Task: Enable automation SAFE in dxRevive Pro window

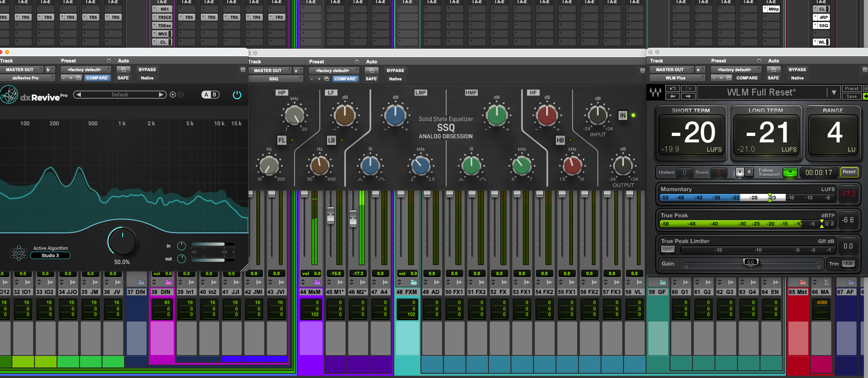Action: [x=123, y=78]
